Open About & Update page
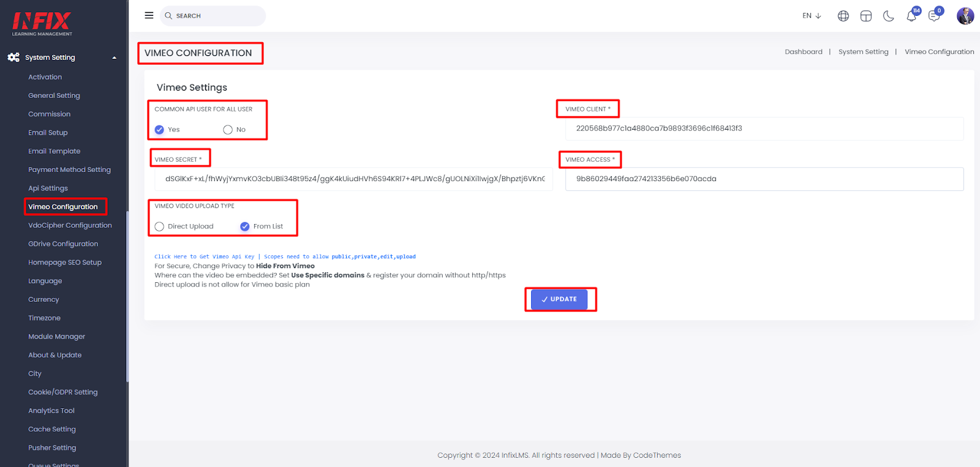This screenshot has width=980, height=467. [x=55, y=355]
